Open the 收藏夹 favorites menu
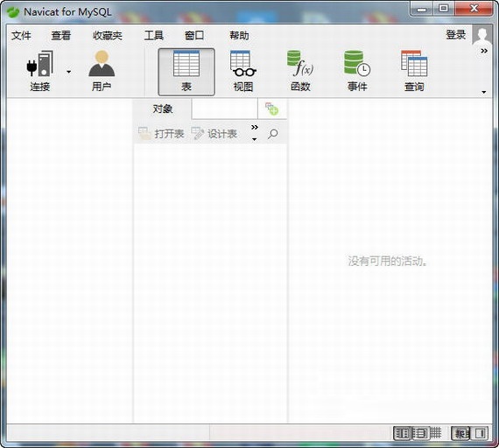This screenshot has width=499, height=448. pos(108,35)
